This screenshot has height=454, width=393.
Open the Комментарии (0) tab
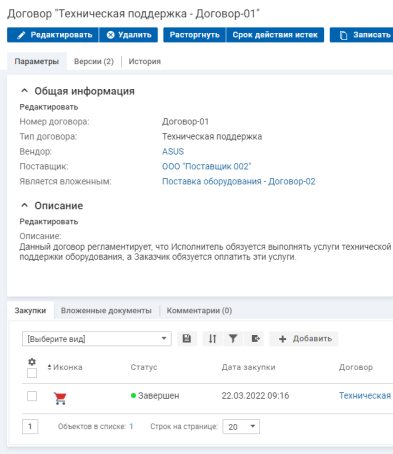[199, 310]
